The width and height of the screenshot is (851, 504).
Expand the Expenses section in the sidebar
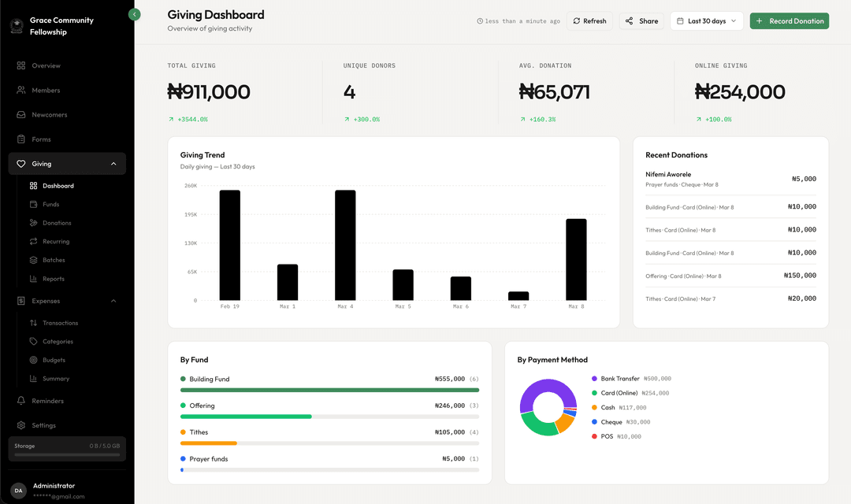point(113,300)
